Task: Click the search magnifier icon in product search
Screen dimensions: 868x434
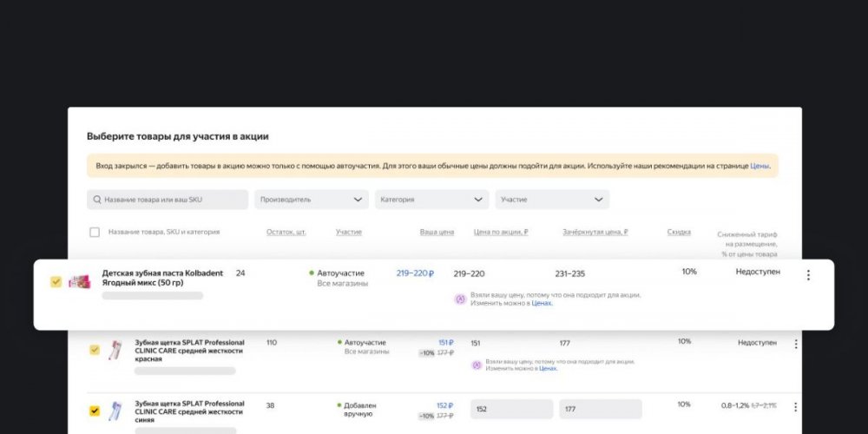Action: 96,200
